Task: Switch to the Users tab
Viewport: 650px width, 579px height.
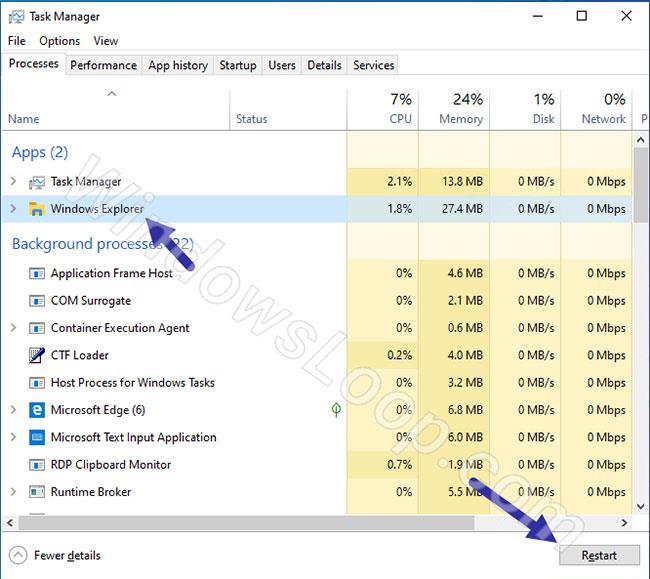Action: click(282, 65)
